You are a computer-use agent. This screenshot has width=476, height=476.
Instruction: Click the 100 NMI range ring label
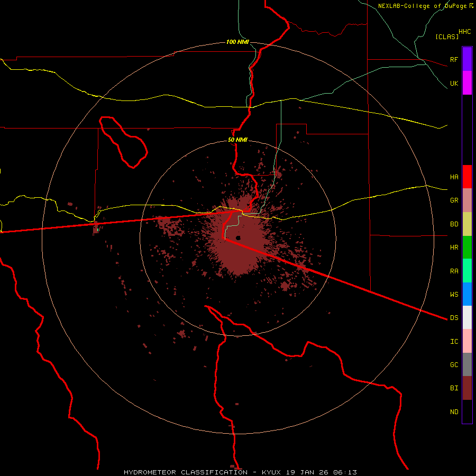pyautogui.click(x=237, y=42)
